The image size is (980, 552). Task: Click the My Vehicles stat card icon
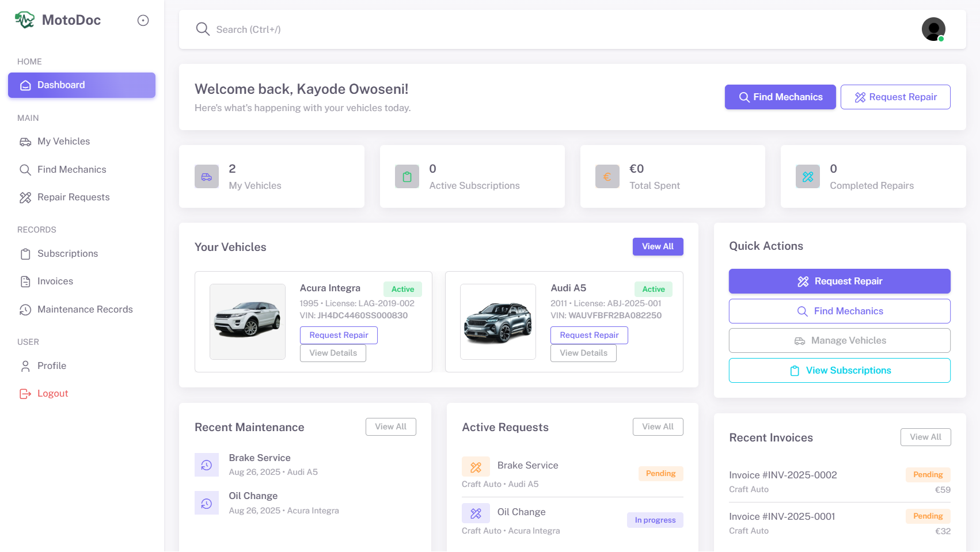(x=207, y=177)
